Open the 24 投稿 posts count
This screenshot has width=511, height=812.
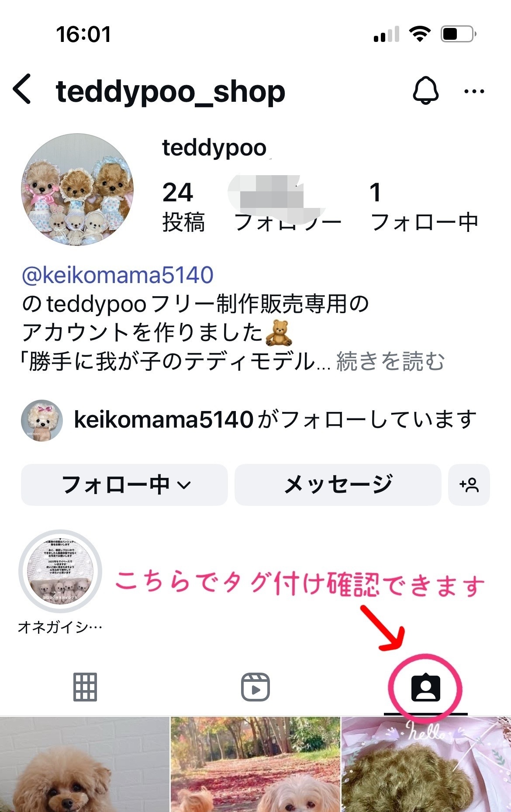[183, 206]
